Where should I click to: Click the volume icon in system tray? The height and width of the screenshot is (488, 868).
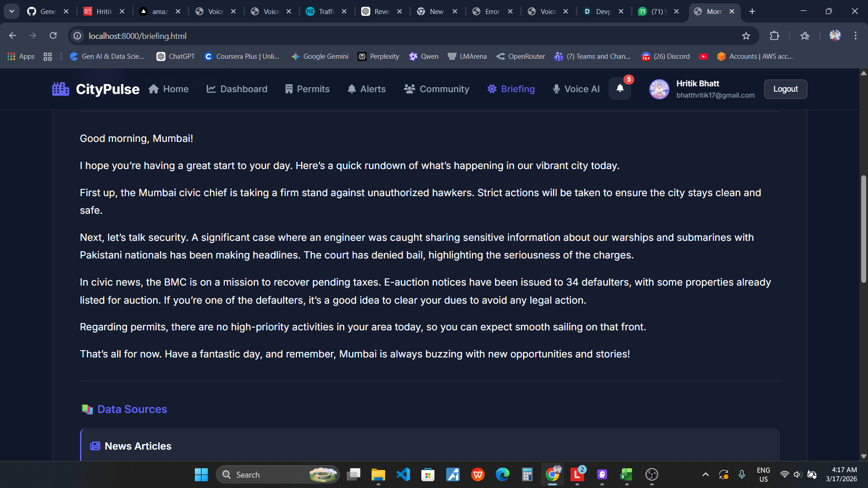point(797,474)
